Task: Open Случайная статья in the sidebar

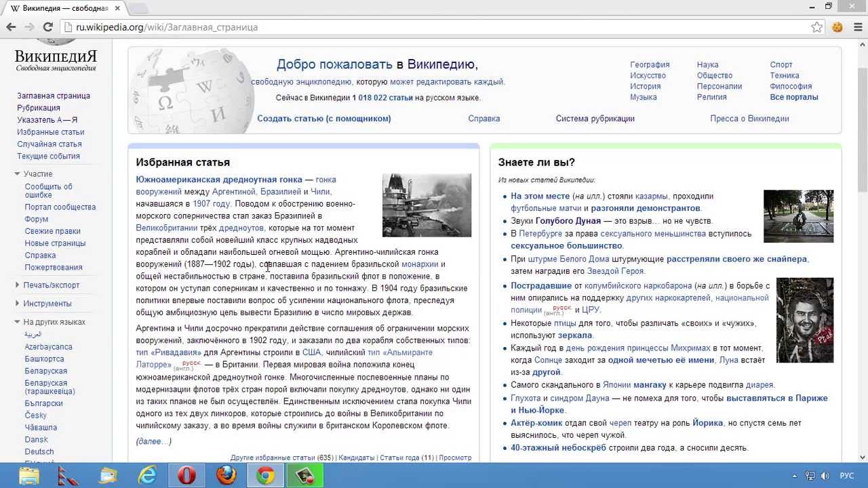Action: pyautogui.click(x=50, y=144)
